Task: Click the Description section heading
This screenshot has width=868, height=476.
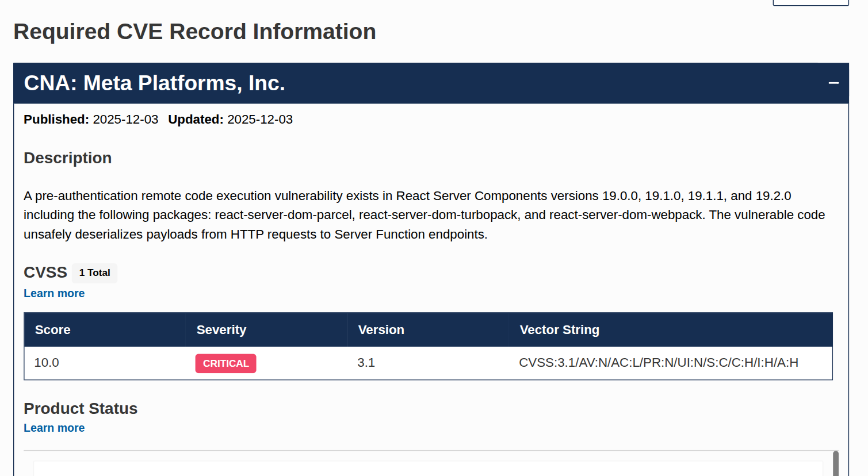Action: [67, 158]
